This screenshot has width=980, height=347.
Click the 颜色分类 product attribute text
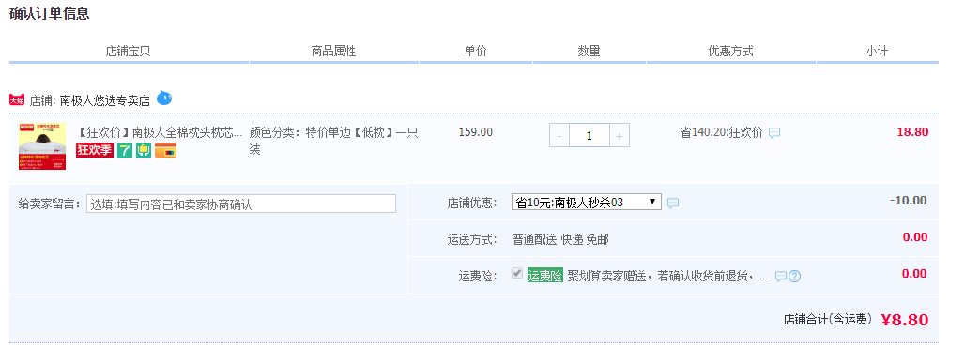pos(334,141)
